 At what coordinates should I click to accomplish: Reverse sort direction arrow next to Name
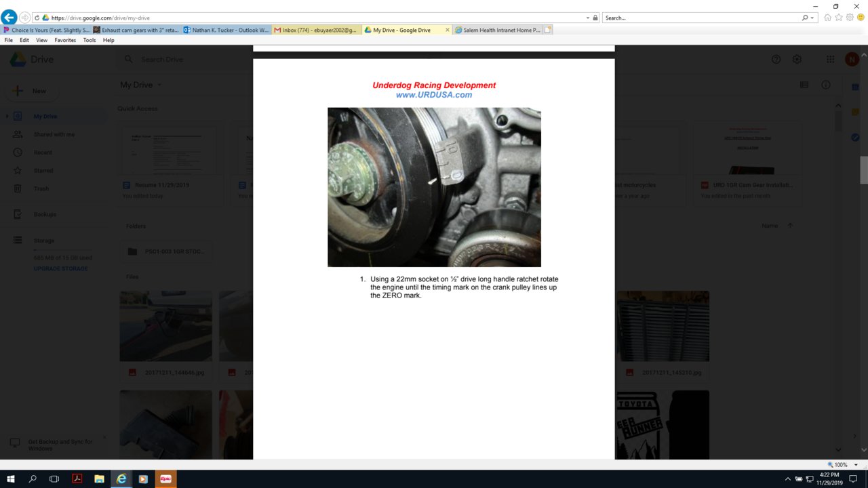pyautogui.click(x=790, y=226)
